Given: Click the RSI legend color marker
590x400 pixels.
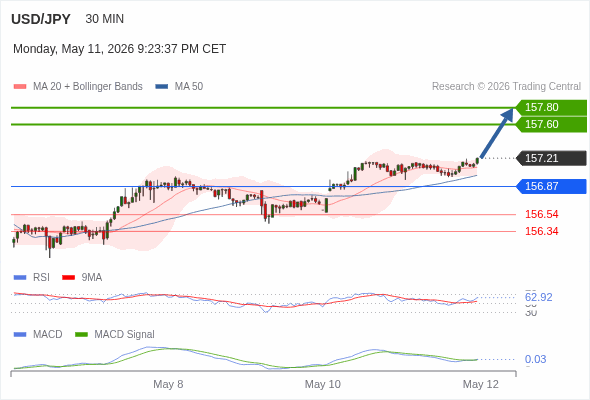Looking at the screenshot, I should coord(20,278).
